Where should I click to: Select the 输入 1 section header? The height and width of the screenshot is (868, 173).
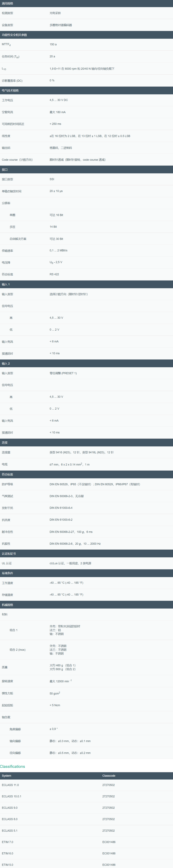coord(86,284)
